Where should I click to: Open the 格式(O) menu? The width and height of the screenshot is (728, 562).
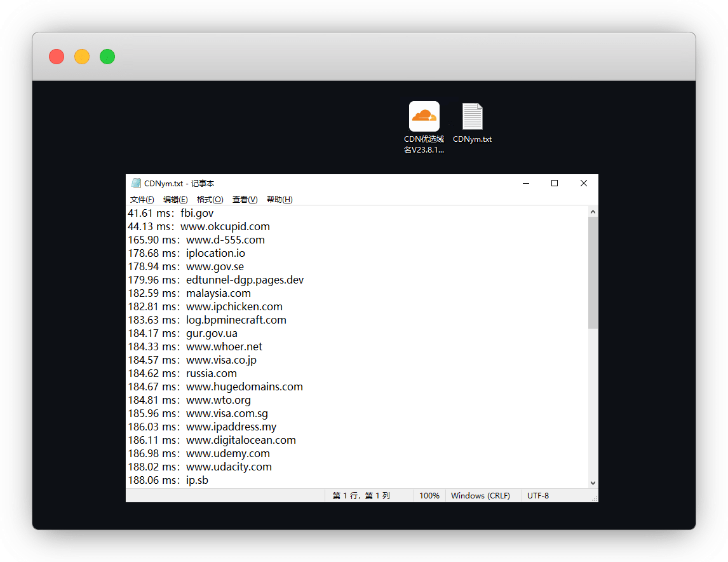[210, 200]
